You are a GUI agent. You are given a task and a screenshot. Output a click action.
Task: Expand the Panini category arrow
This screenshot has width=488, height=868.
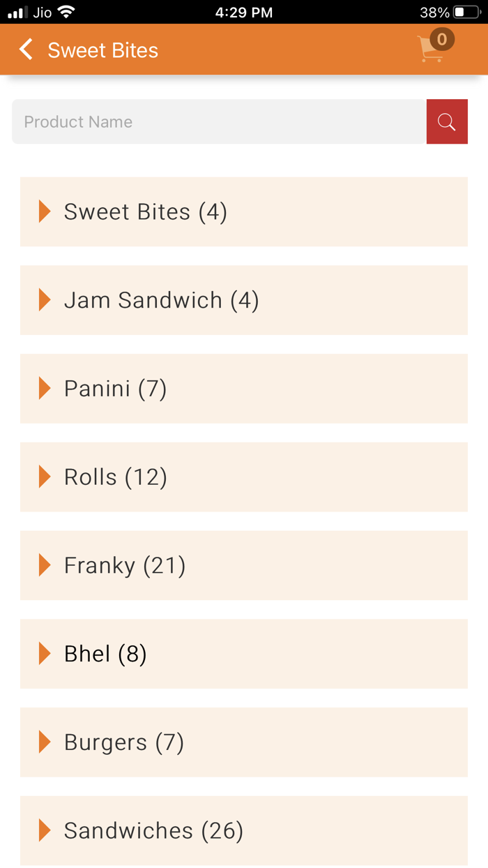pos(45,389)
